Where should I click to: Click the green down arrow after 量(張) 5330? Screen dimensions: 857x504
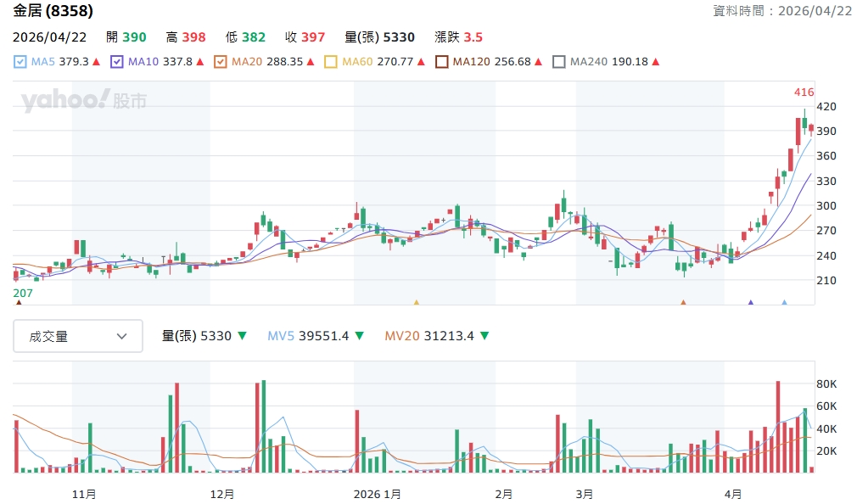click(242, 336)
